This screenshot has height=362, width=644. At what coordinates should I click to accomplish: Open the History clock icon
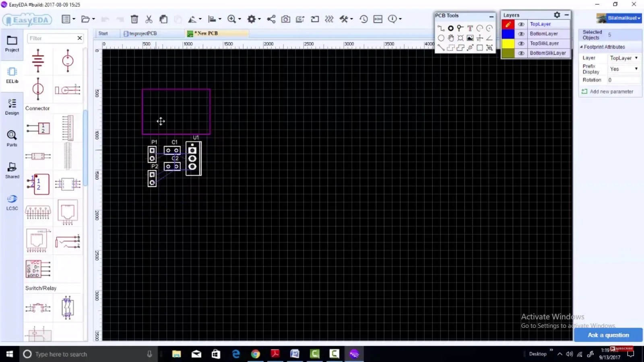(363, 19)
